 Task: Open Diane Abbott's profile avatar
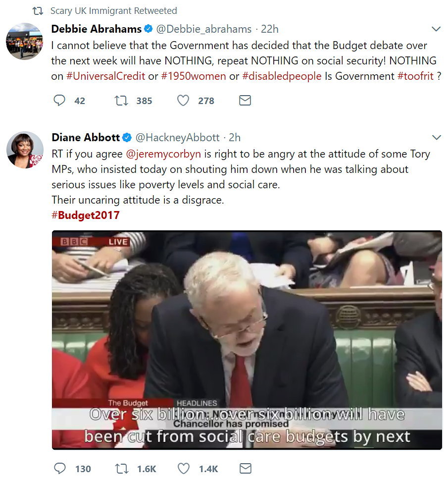(x=25, y=150)
